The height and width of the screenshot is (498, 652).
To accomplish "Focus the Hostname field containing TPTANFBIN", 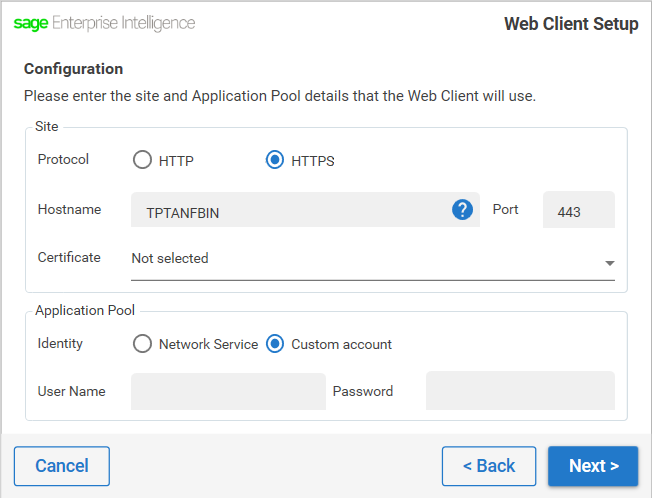I will point(305,210).
